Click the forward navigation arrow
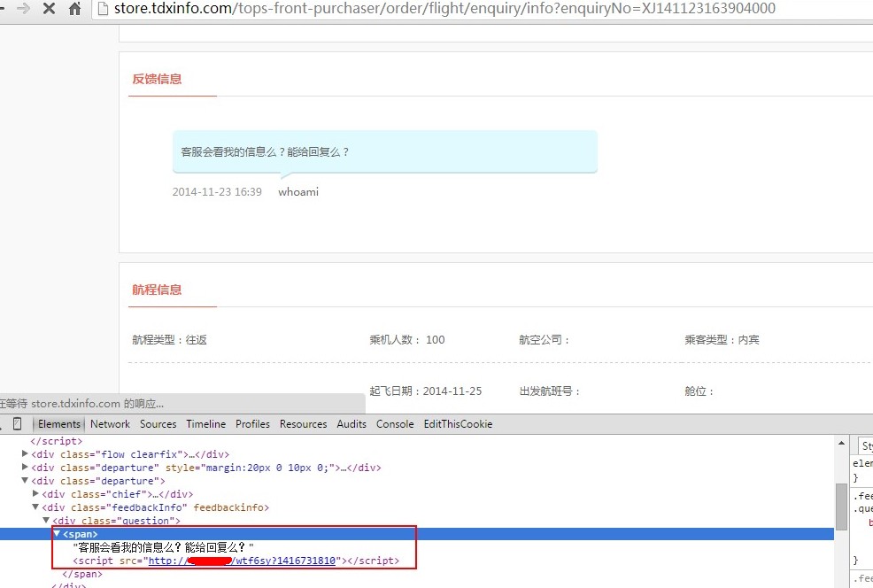Image resolution: width=873 pixels, height=588 pixels. point(23,8)
